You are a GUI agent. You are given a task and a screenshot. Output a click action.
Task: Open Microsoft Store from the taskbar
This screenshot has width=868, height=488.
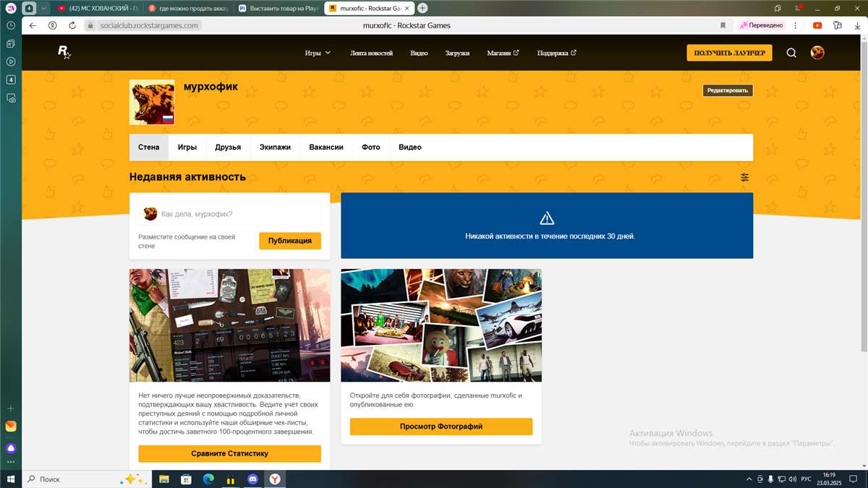pyautogui.click(x=186, y=479)
